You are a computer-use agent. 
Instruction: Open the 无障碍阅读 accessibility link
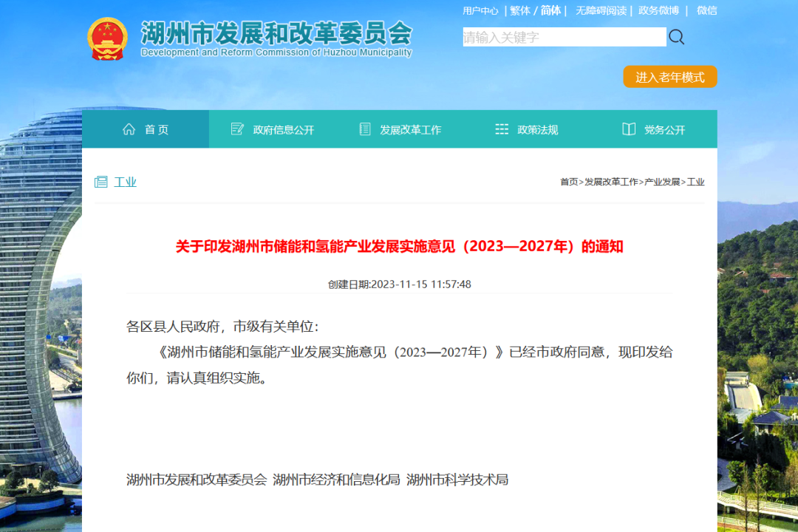[x=601, y=10]
